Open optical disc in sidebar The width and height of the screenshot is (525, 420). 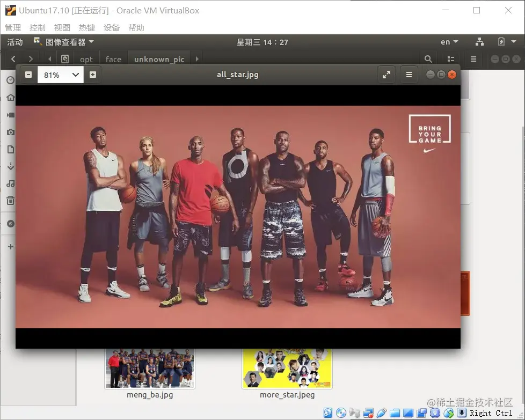pos(11,224)
